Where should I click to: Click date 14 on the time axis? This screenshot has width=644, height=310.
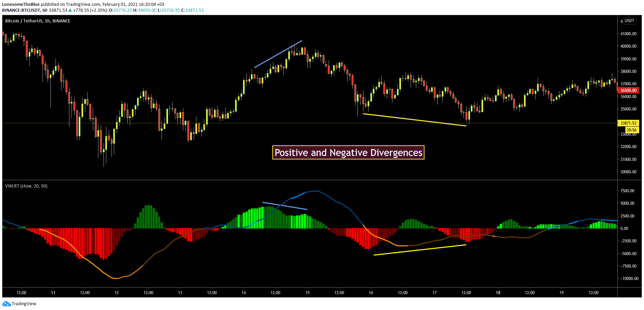pos(244,293)
